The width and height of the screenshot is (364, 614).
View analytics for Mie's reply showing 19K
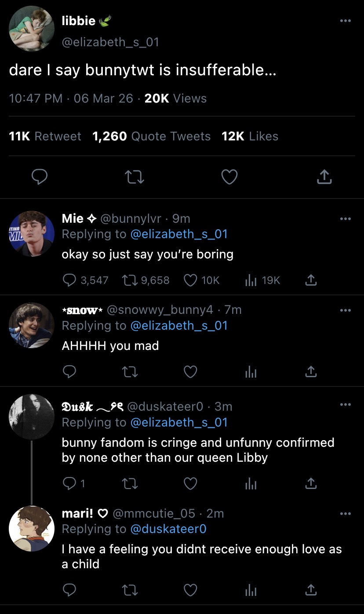pos(251,280)
